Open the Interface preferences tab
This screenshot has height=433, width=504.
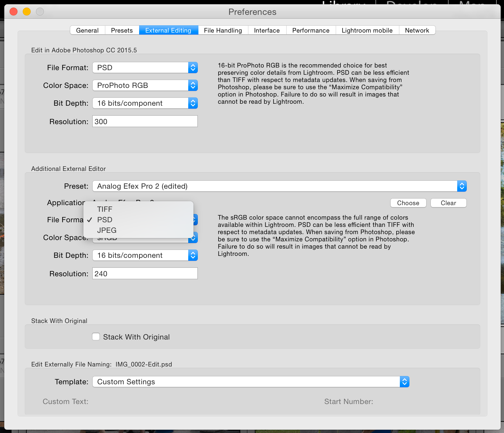[267, 30]
